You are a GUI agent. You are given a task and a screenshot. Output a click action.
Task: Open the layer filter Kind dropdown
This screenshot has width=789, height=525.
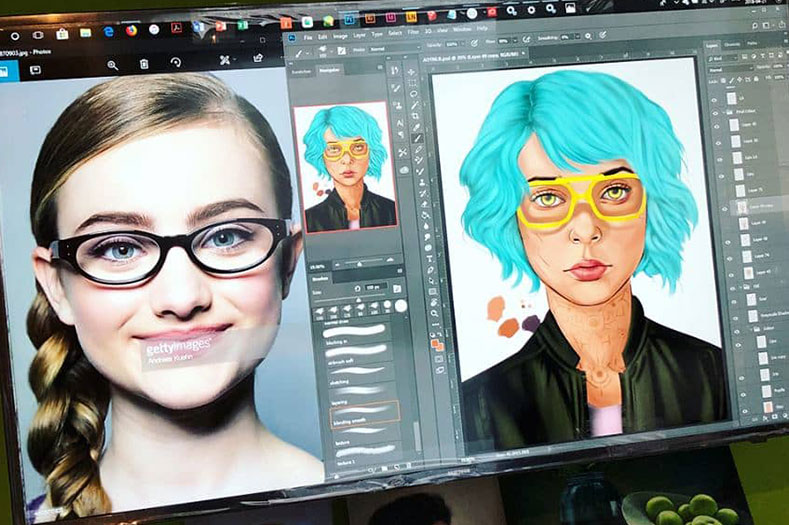pos(723,59)
